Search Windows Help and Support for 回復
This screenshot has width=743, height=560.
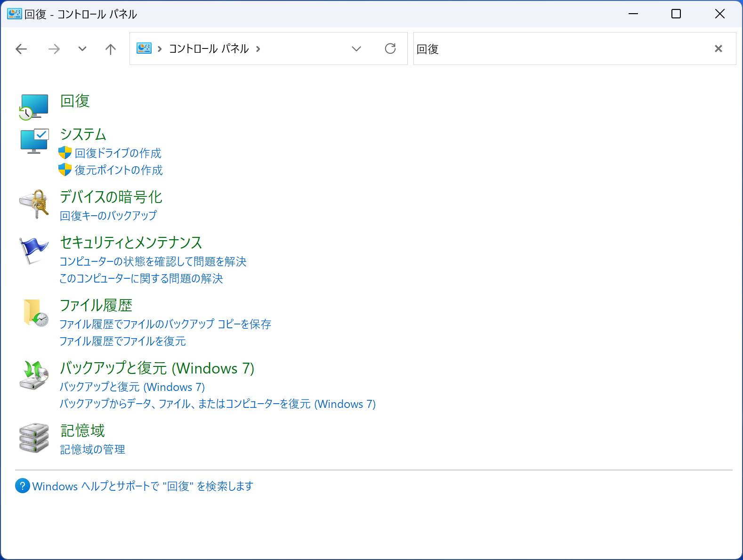click(x=143, y=486)
